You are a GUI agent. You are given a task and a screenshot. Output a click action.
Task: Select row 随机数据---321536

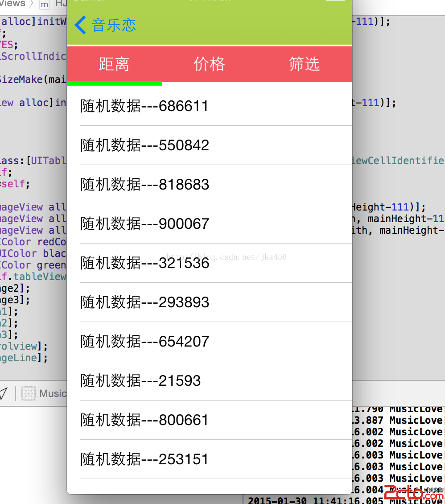pyautogui.click(x=210, y=263)
